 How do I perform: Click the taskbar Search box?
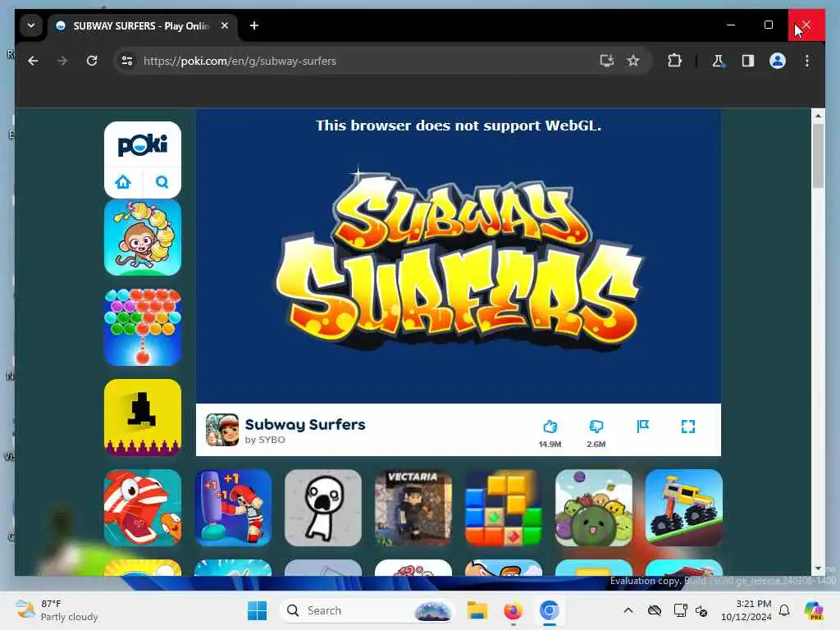pos(367,610)
